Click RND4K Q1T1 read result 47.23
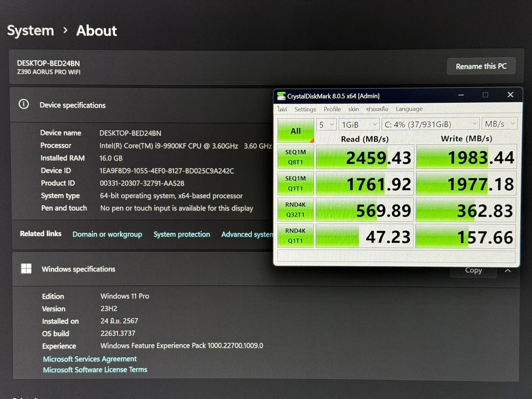The height and width of the screenshot is (399, 532). point(365,237)
